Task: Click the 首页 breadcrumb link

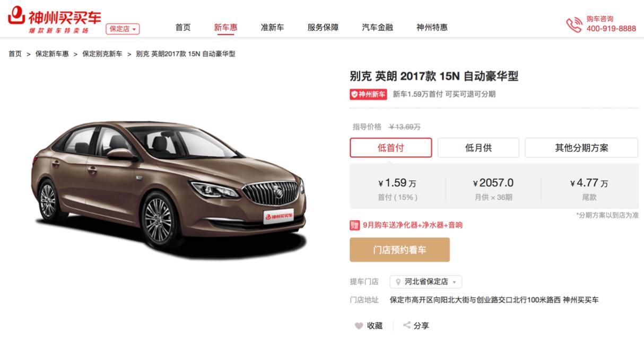Action: [x=15, y=54]
